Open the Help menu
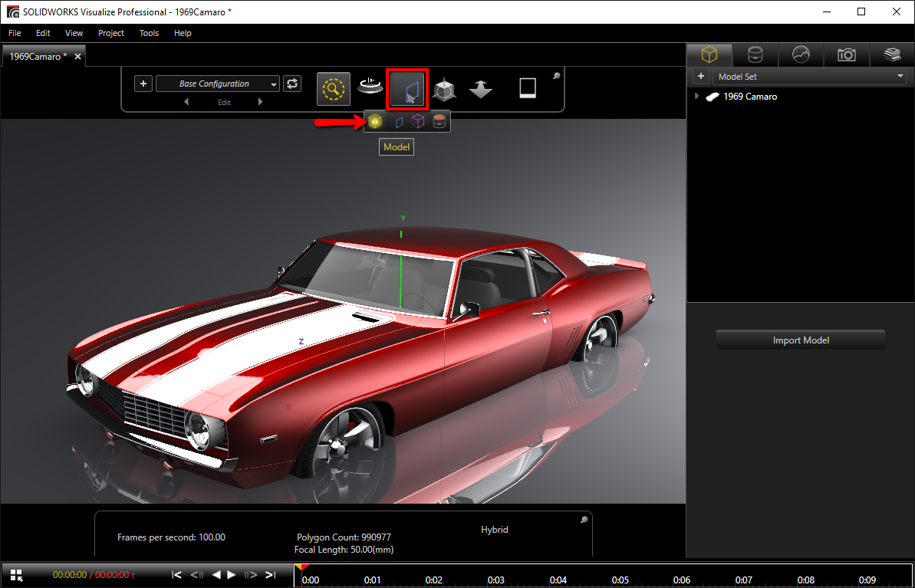This screenshot has width=915, height=588. (183, 33)
